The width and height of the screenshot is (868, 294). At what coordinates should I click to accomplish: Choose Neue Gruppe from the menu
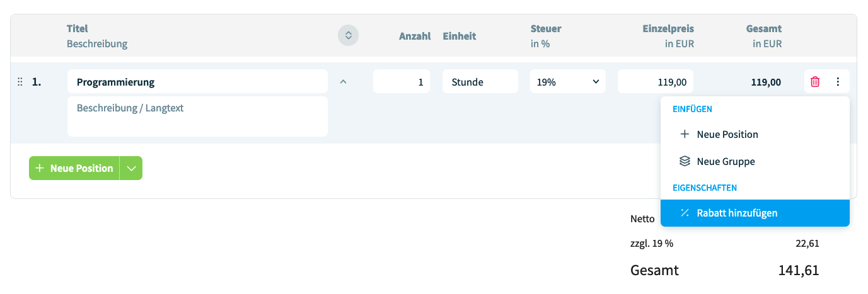[x=755, y=161]
